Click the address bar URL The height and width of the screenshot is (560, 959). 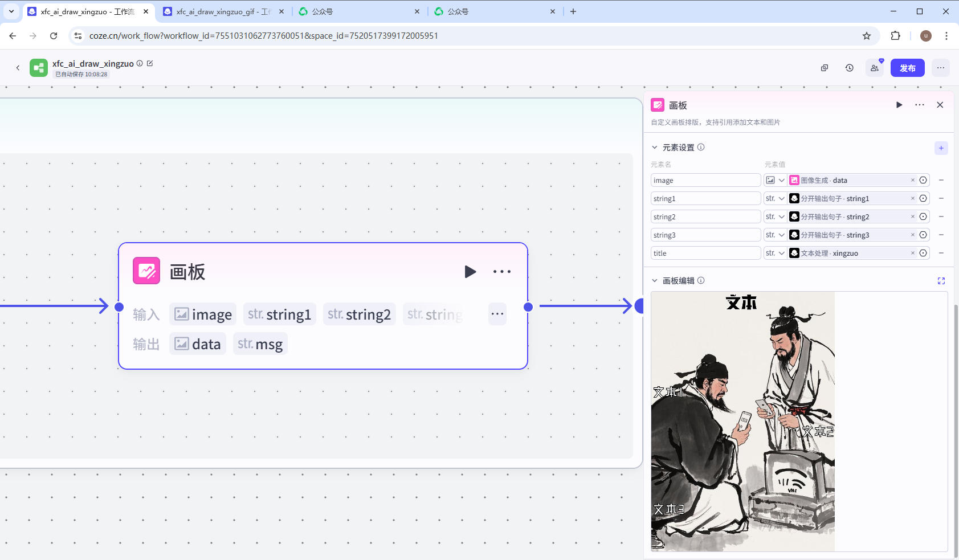[264, 36]
